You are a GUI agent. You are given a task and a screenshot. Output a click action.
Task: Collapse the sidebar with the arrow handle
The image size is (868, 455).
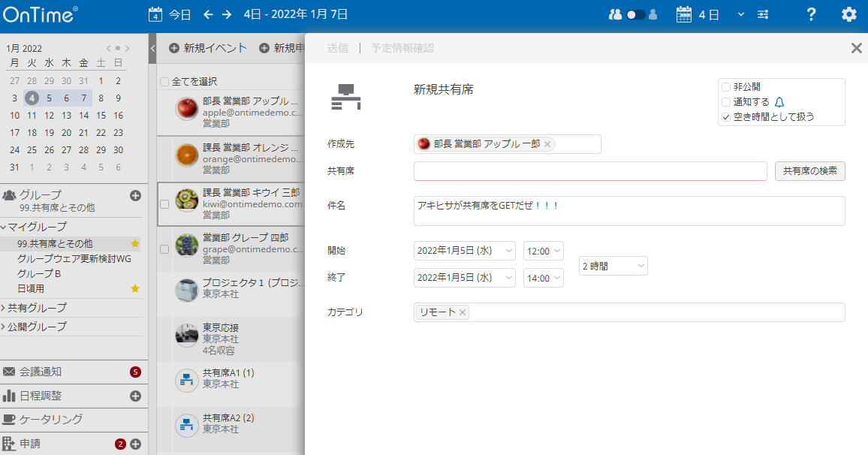point(152,48)
